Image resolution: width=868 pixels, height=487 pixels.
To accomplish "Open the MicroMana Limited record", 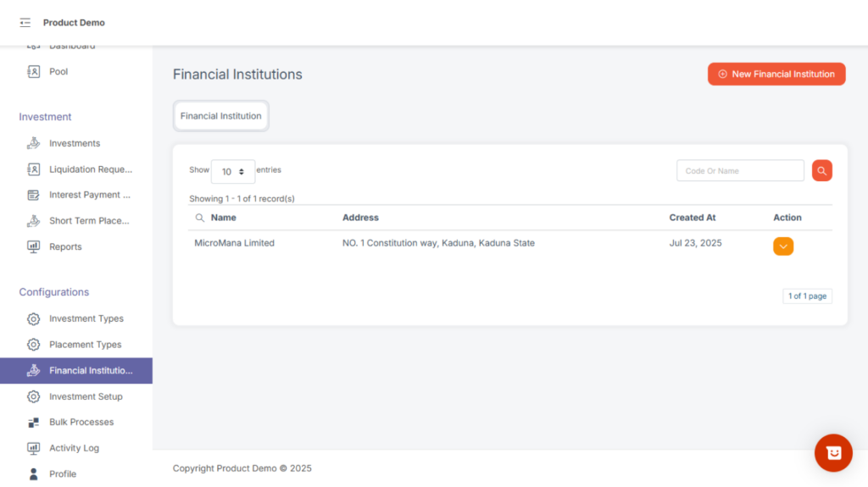I will click(x=234, y=243).
